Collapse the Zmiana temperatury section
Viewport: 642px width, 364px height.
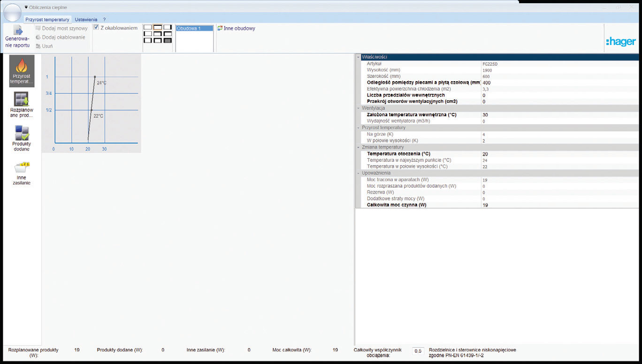tap(358, 147)
